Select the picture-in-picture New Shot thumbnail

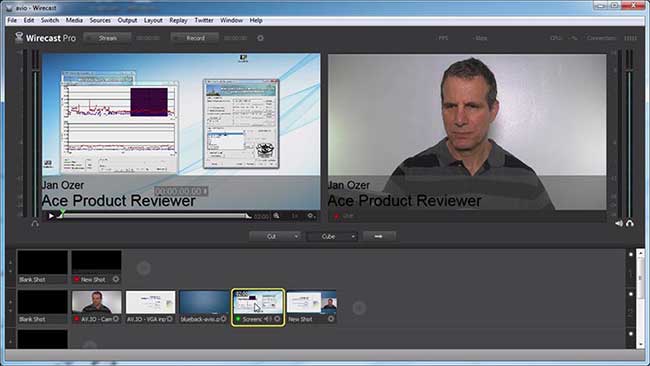(x=311, y=303)
